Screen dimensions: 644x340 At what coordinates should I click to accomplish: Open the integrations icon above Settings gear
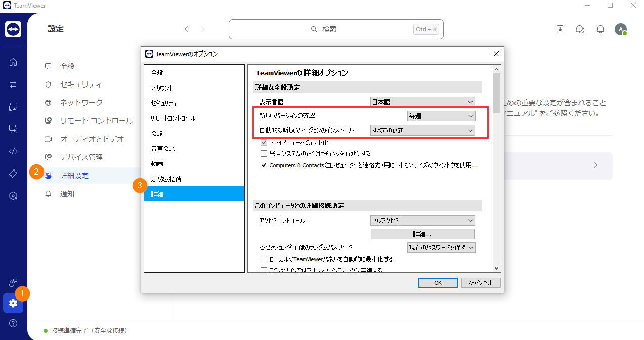click(x=13, y=283)
